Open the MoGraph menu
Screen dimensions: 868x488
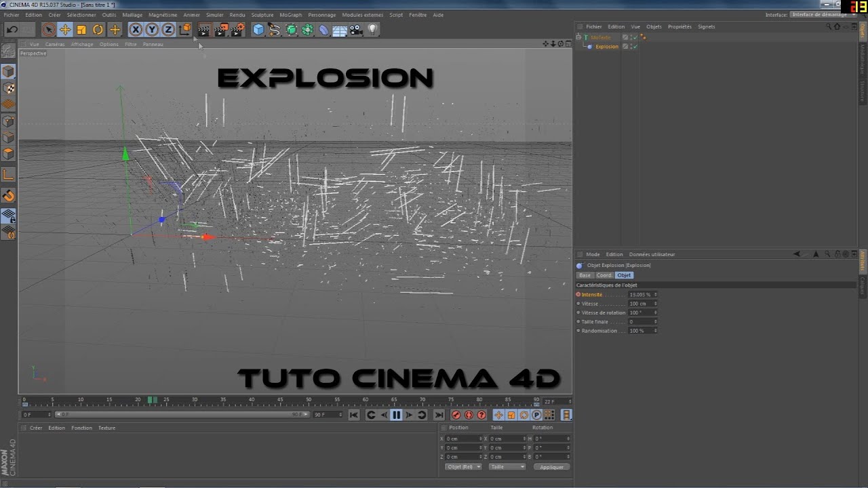click(291, 15)
